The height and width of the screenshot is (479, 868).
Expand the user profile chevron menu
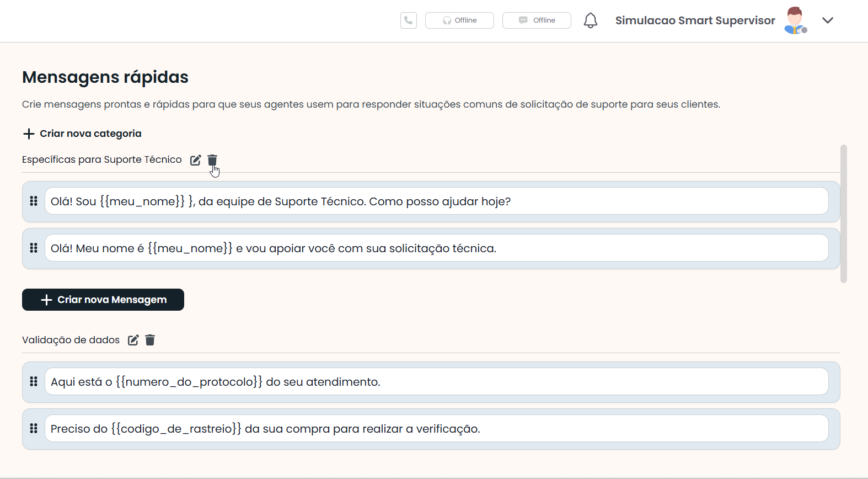click(827, 20)
